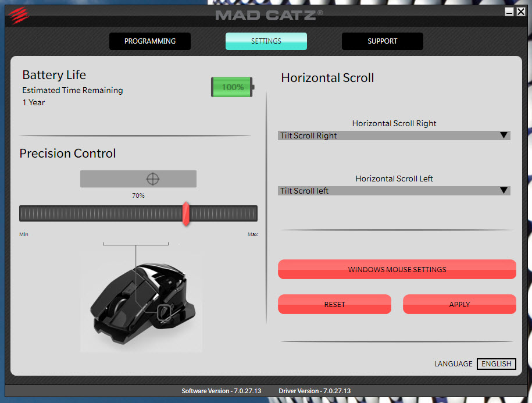Open the English language selector

pos(497,363)
